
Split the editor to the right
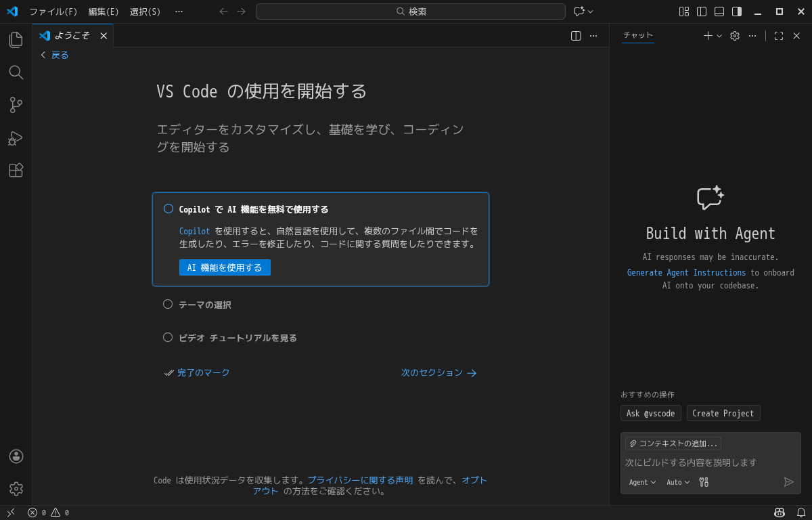coord(576,36)
